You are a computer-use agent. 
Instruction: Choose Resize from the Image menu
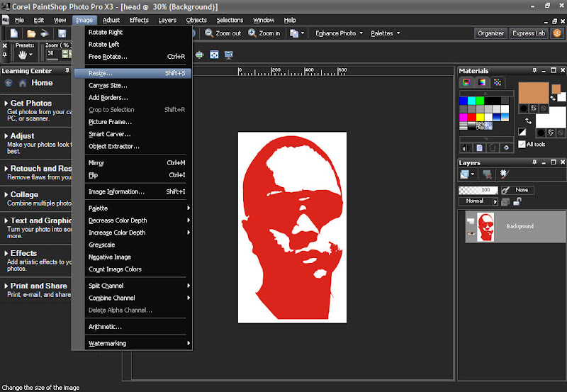coord(101,73)
